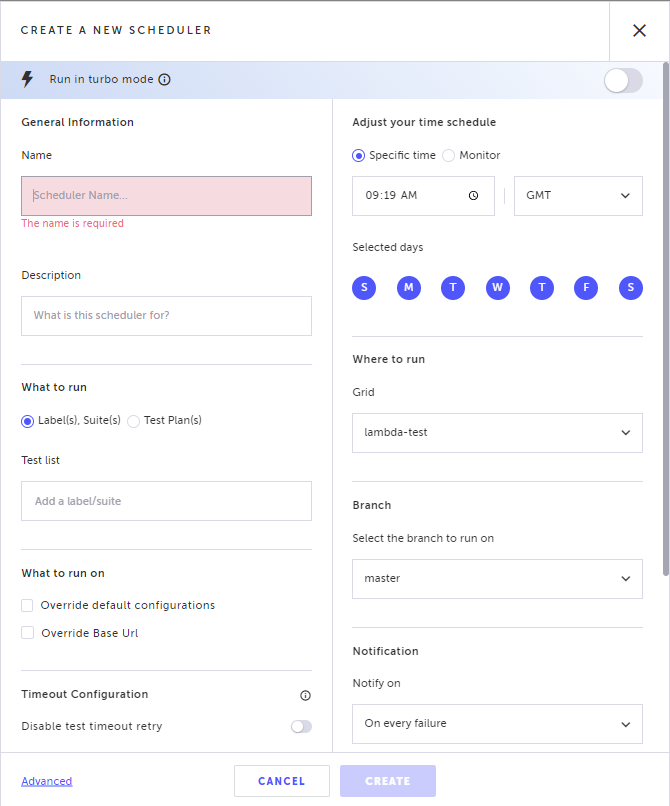
Task: Toggle Disable test timeout retry
Action: click(301, 727)
